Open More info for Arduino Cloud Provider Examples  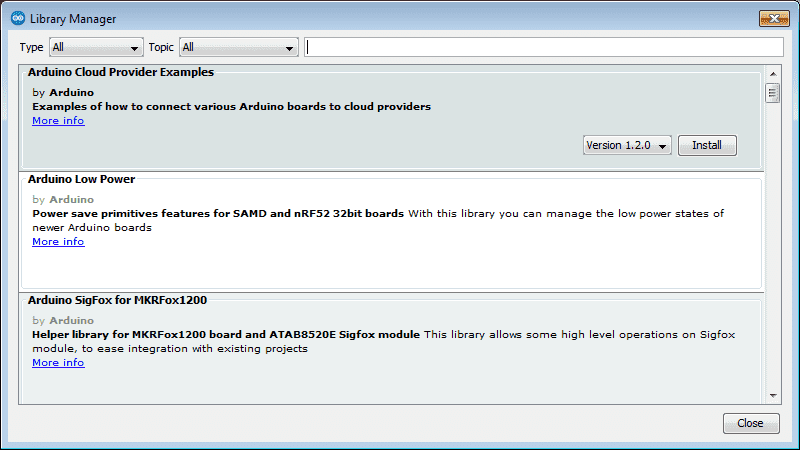[58, 121]
